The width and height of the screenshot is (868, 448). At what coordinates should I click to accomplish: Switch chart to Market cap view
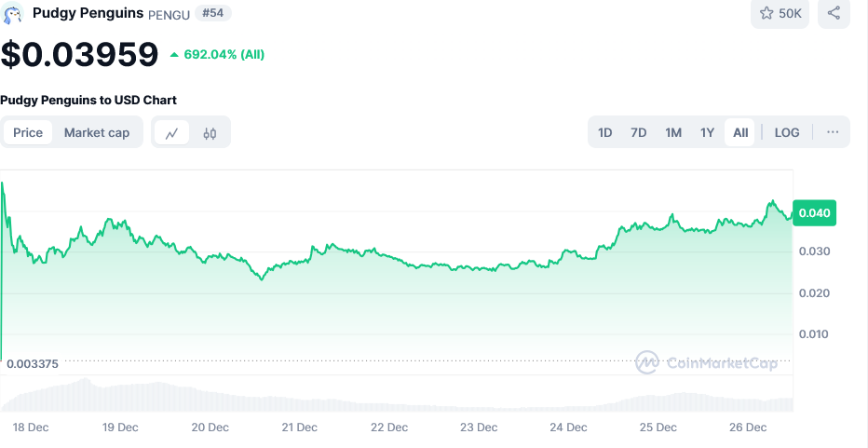[97, 132]
